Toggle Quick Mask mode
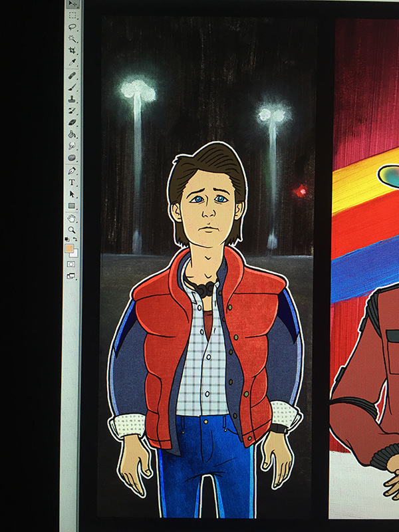 point(71,264)
